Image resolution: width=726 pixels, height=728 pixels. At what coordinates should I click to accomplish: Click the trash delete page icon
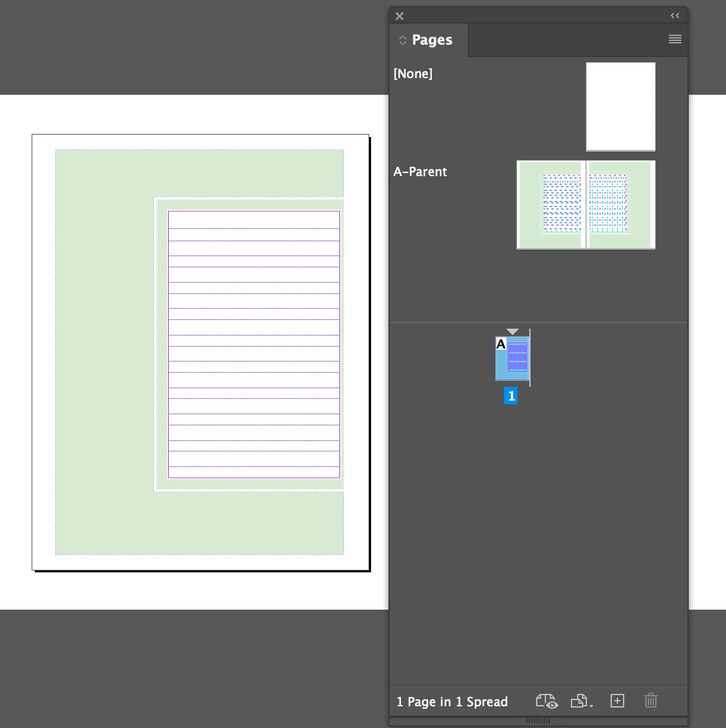[x=651, y=701]
